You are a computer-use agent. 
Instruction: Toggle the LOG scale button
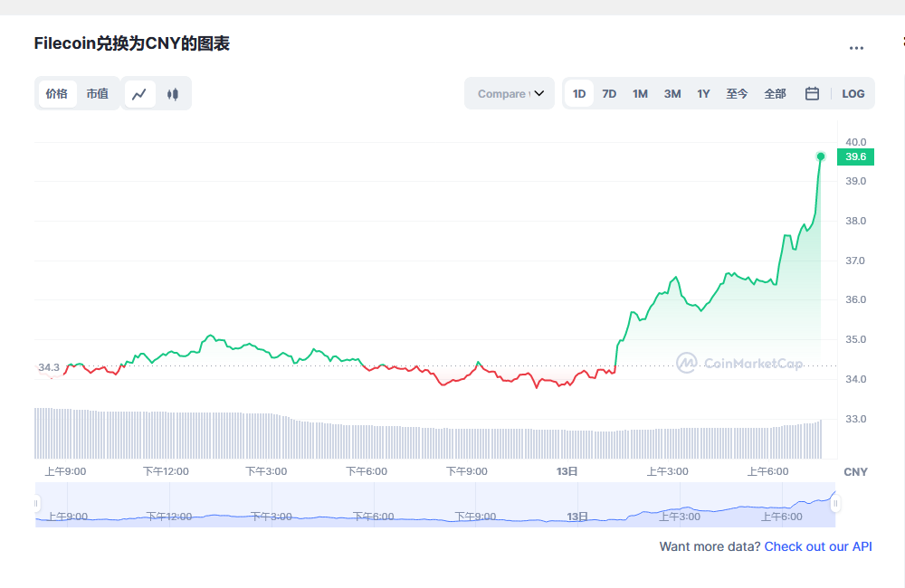[853, 93]
